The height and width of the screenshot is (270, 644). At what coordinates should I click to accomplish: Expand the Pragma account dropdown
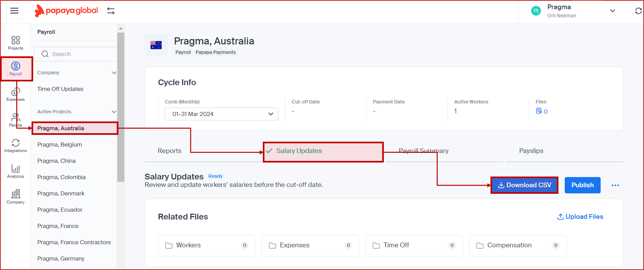tap(612, 11)
